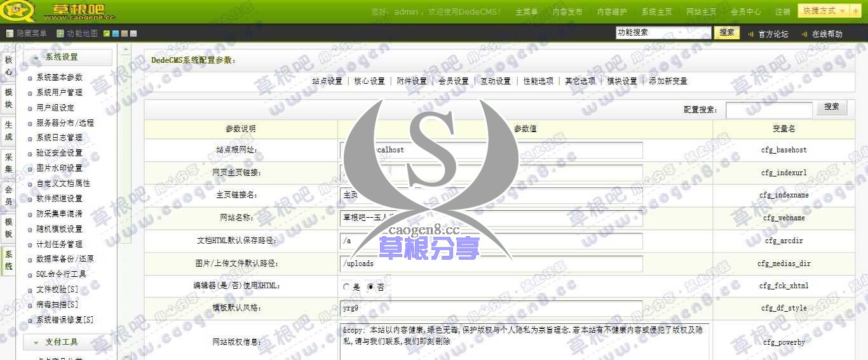The width and height of the screenshot is (868, 360).
Task: Click the bullet icon beside 系统用户管理
Action: coord(30,93)
